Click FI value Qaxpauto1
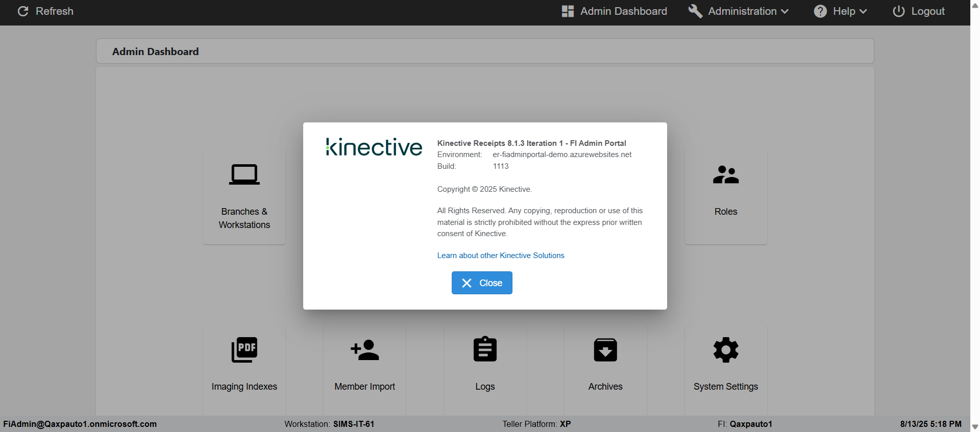The height and width of the screenshot is (432, 980). 751,424
